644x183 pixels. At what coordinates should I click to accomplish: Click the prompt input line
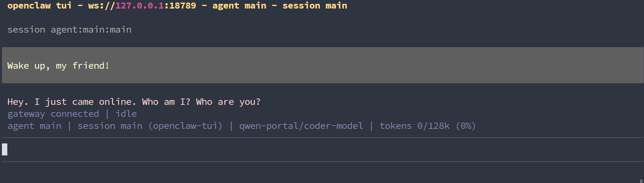[317, 149]
